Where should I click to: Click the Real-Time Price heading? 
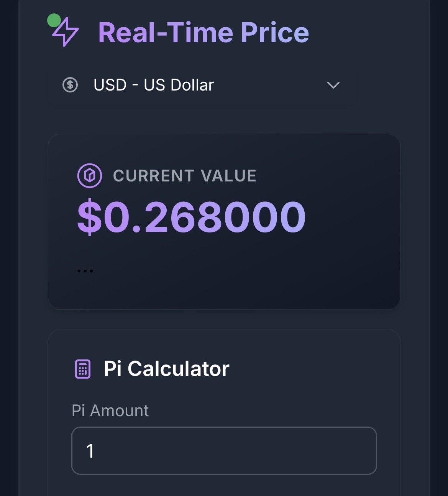coord(203,33)
